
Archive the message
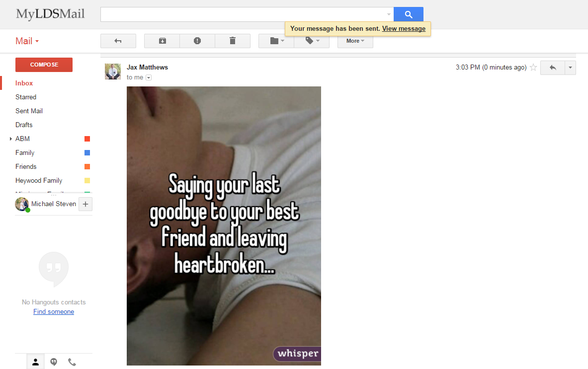pyautogui.click(x=162, y=41)
